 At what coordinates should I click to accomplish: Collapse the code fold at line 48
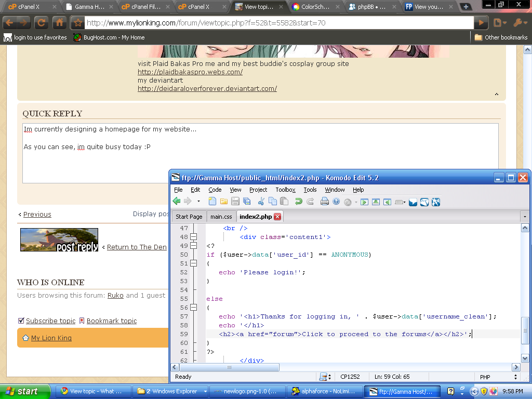coord(193,237)
